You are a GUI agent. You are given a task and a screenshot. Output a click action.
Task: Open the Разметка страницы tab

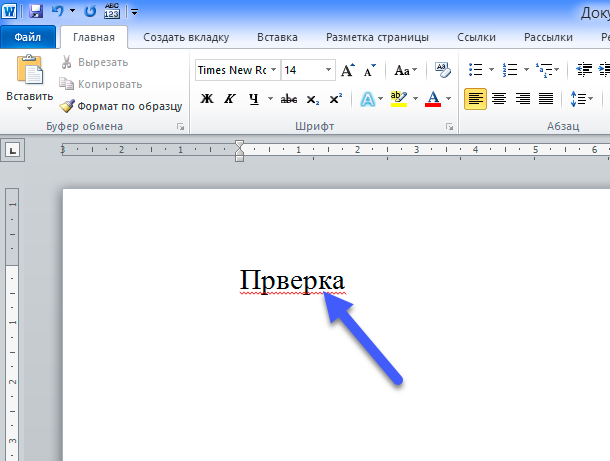[377, 37]
